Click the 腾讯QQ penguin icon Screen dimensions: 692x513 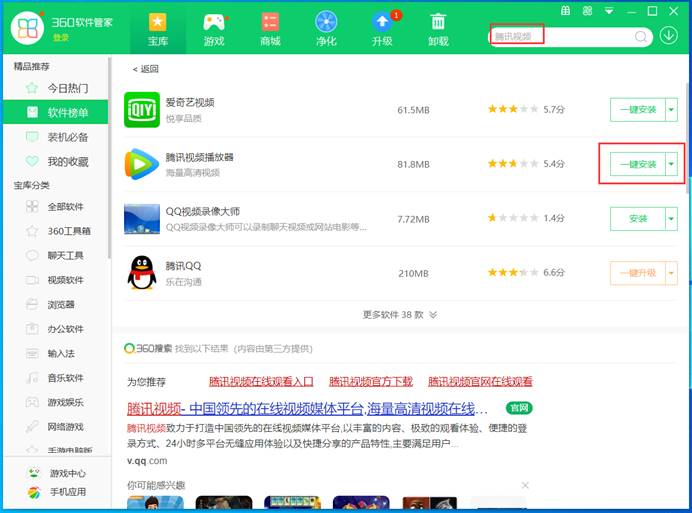click(142, 273)
